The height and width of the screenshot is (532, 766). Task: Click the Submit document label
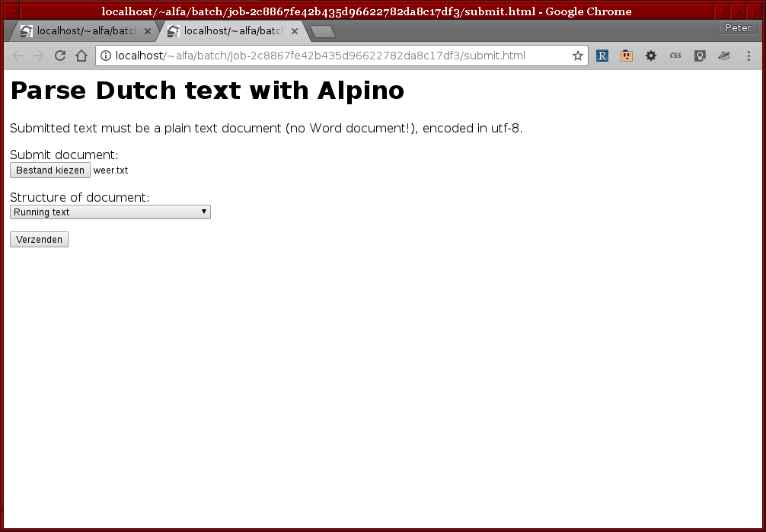[64, 155]
